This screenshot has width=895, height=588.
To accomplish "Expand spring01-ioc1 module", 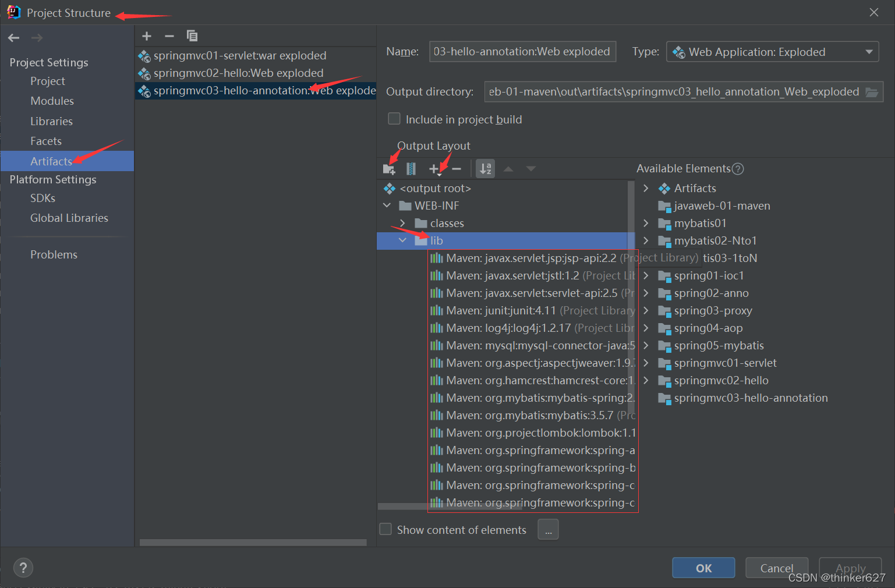I will (646, 275).
